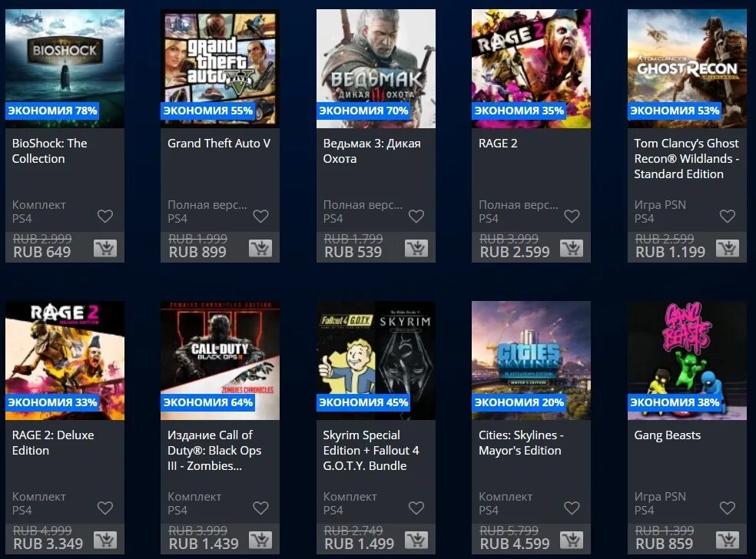Open the RAGE 2: Deluxe Edition title
The width and height of the screenshot is (756, 559).
point(53,443)
